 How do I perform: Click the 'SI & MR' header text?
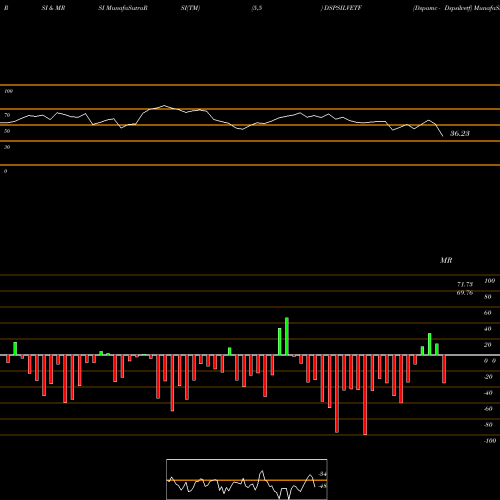point(53,8)
